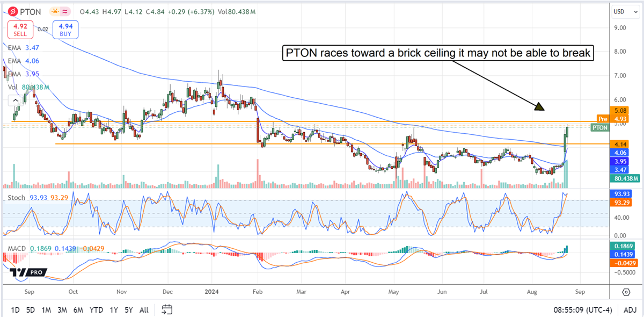Click the orange 4.14 horizontal line label

point(618,145)
